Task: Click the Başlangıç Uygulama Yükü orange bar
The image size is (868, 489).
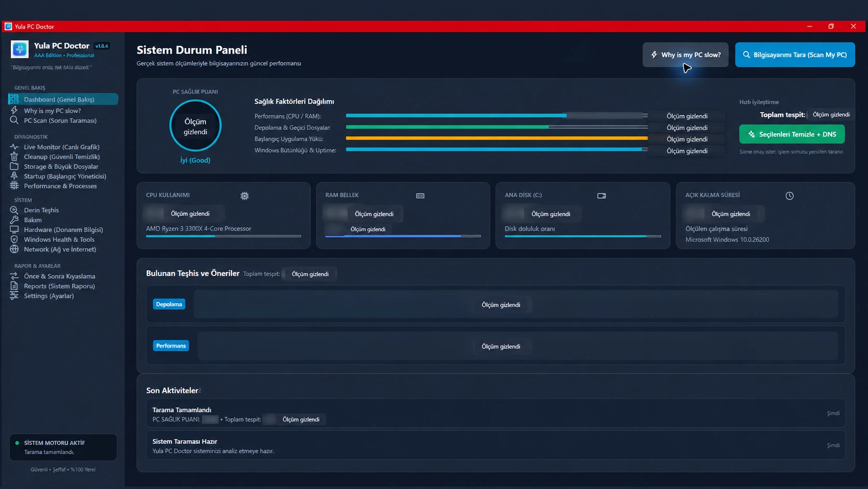Action: pos(497,138)
